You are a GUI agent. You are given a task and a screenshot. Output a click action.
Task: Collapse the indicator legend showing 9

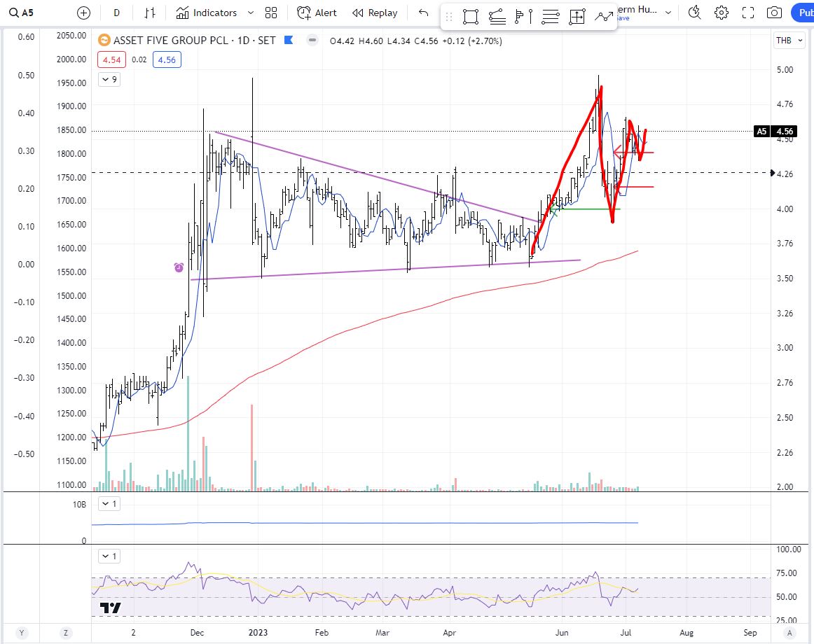pos(109,79)
